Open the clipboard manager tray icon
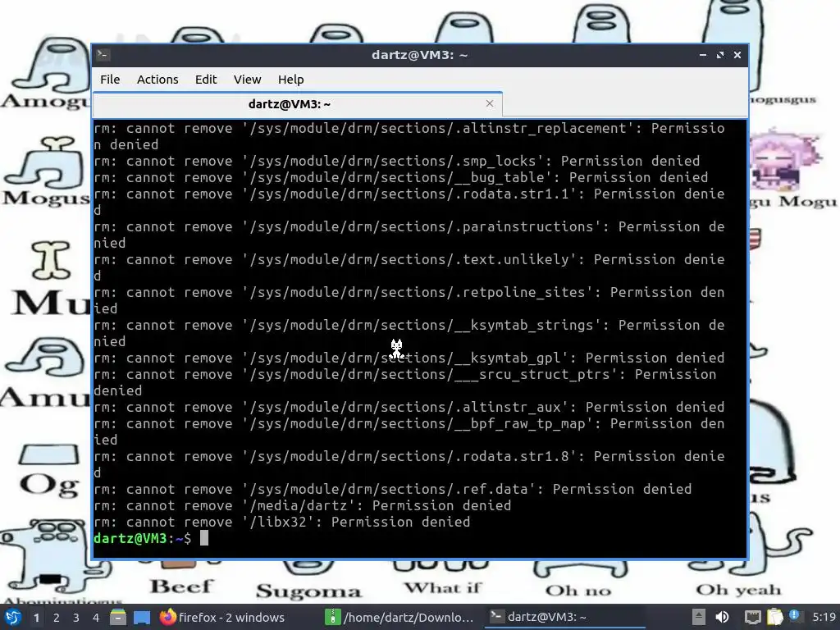The width and height of the screenshot is (840, 630). 774,617
